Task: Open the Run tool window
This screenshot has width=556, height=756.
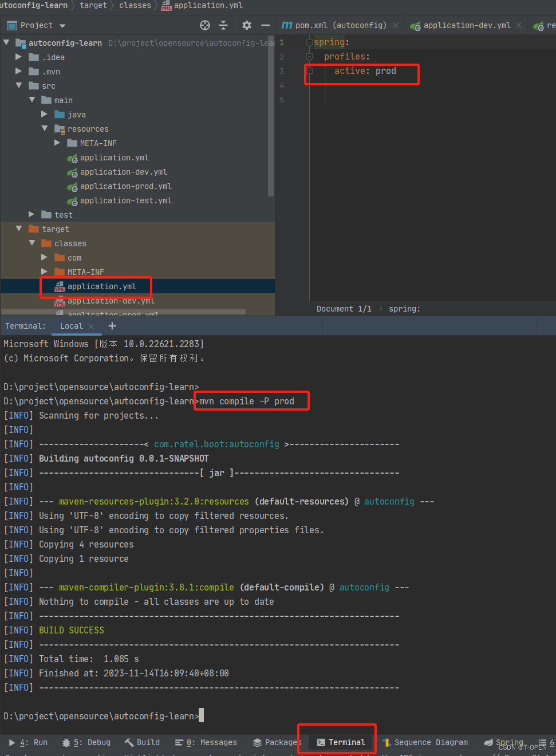Action: pyautogui.click(x=28, y=742)
